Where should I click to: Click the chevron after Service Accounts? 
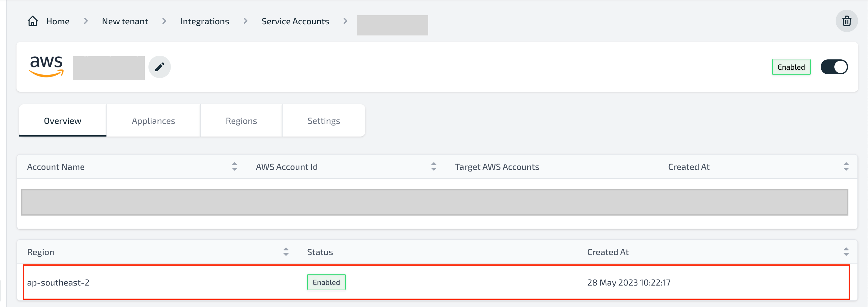coord(345,21)
